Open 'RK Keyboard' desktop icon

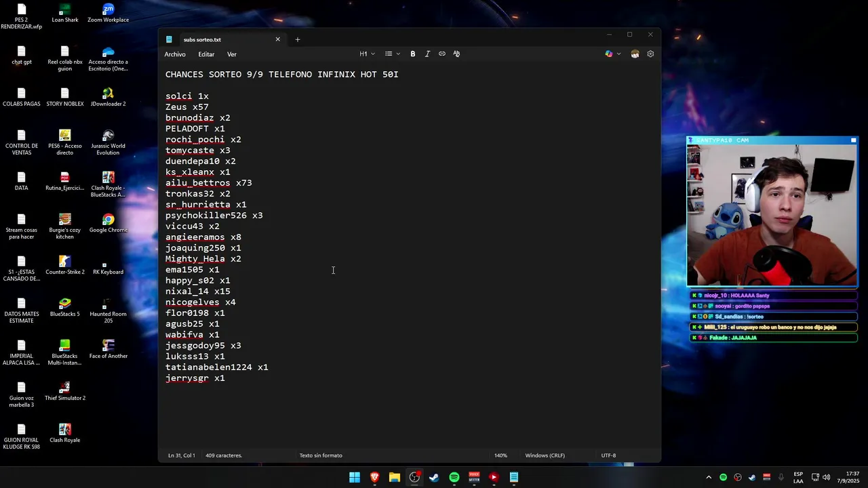coord(108,266)
